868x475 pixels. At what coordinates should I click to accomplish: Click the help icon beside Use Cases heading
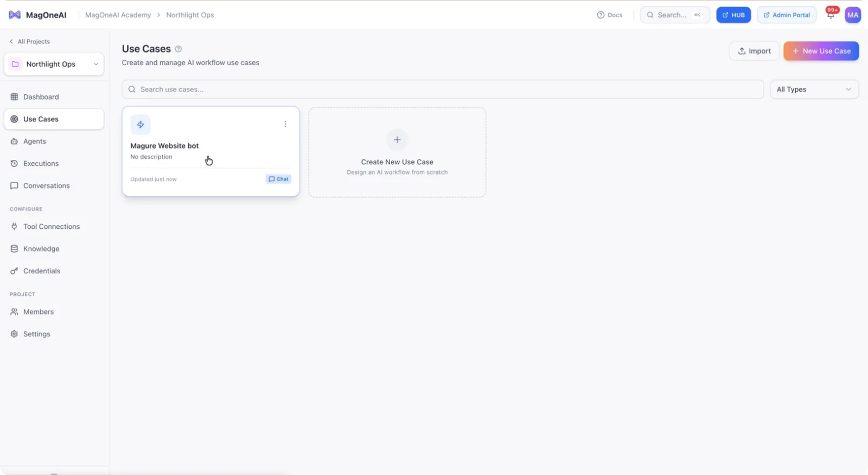(178, 49)
